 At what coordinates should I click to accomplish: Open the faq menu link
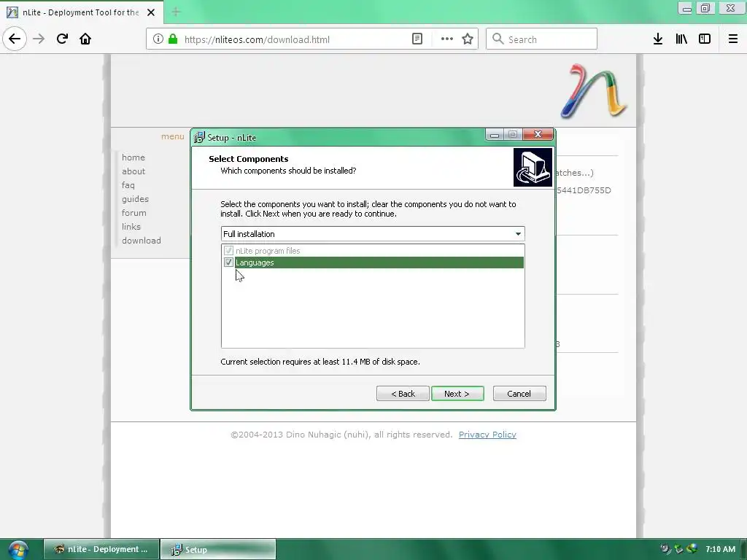[x=128, y=184]
